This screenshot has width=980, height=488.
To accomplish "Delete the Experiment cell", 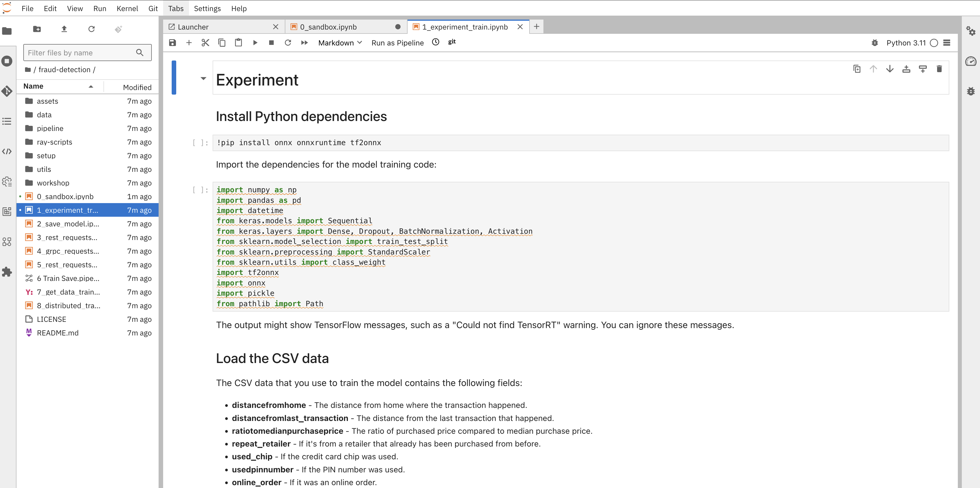I will [x=939, y=69].
